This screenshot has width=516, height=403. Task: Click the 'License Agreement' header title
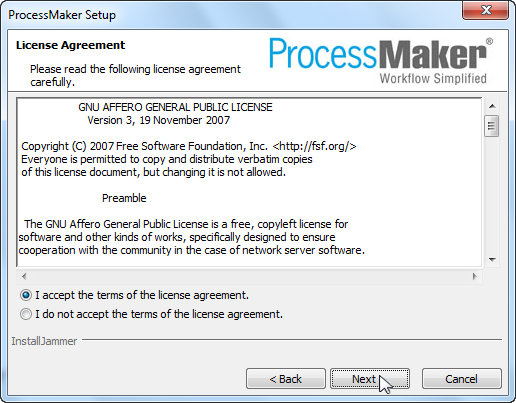pyautogui.click(x=70, y=45)
